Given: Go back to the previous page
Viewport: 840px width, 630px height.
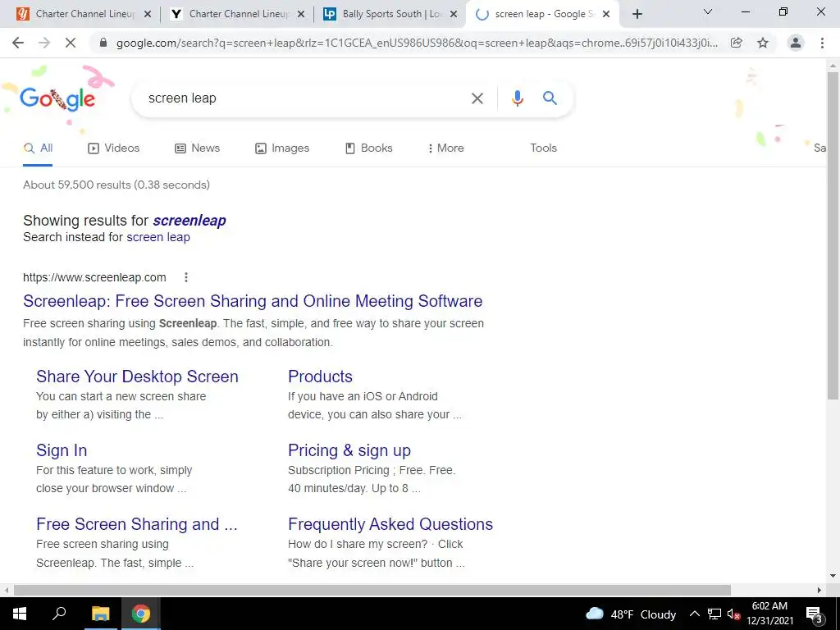Looking at the screenshot, I should coord(18,43).
